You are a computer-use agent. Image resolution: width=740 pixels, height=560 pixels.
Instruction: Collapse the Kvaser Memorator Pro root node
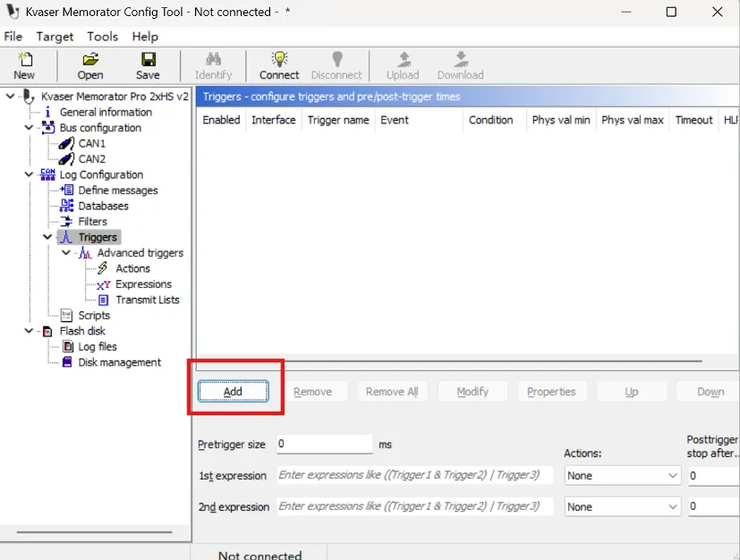click(10, 97)
